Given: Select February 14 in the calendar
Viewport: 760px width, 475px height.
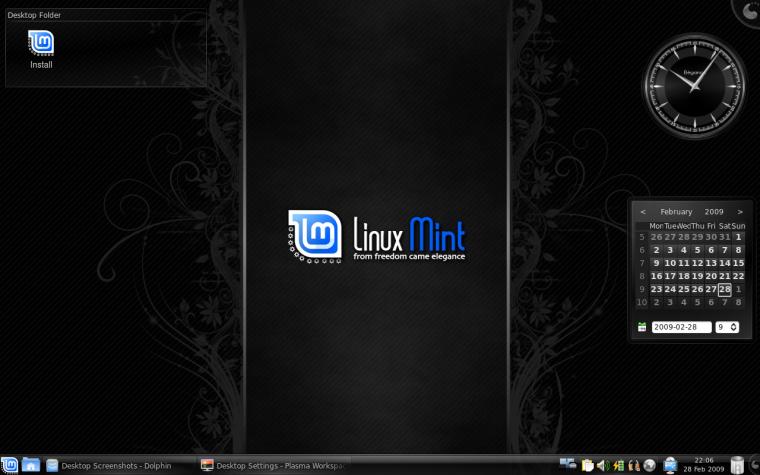Looking at the screenshot, I should pyautogui.click(x=725, y=263).
